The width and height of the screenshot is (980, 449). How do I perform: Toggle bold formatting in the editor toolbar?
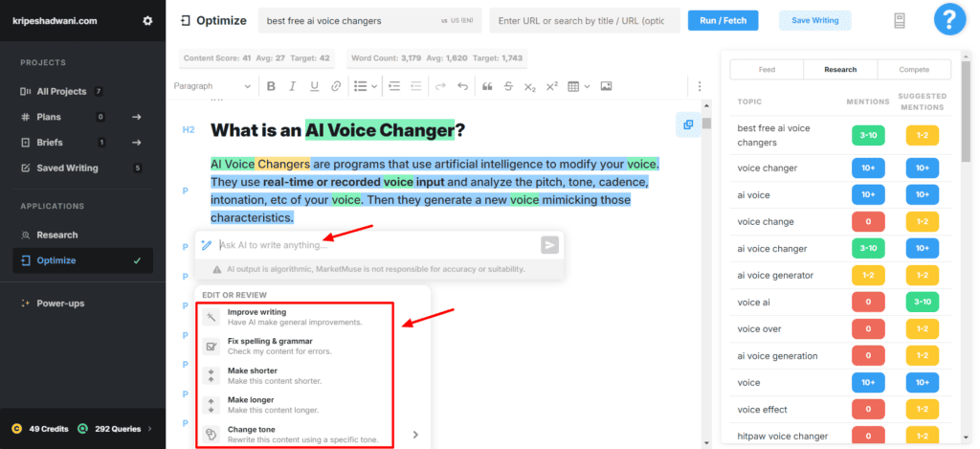[271, 86]
